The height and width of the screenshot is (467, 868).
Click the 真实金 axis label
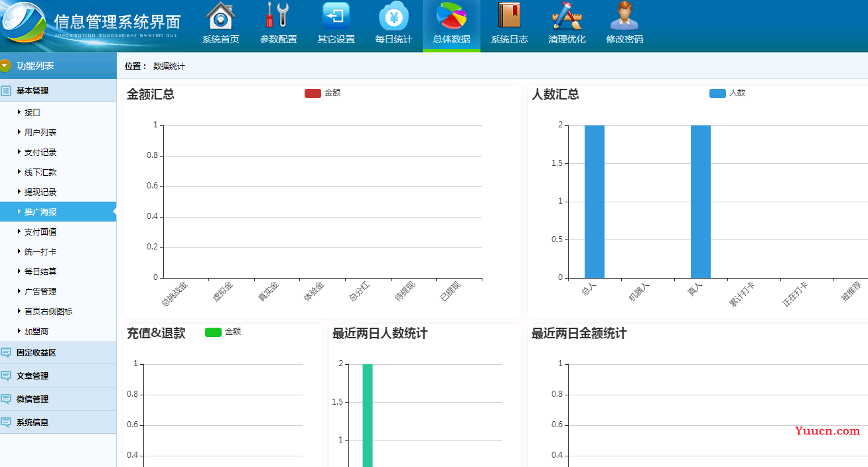(x=268, y=293)
